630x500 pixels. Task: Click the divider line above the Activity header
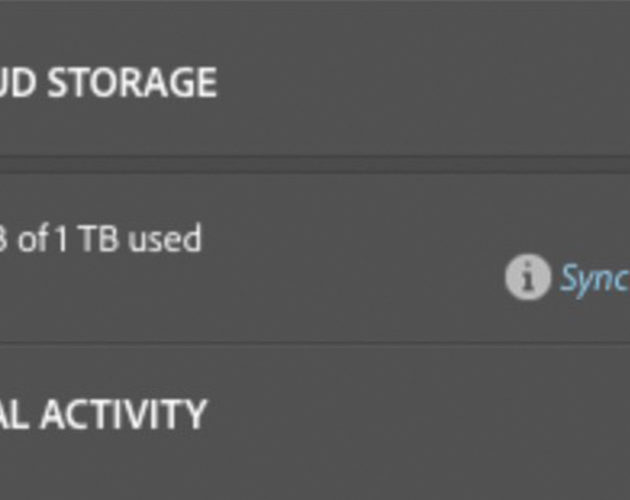point(315,343)
